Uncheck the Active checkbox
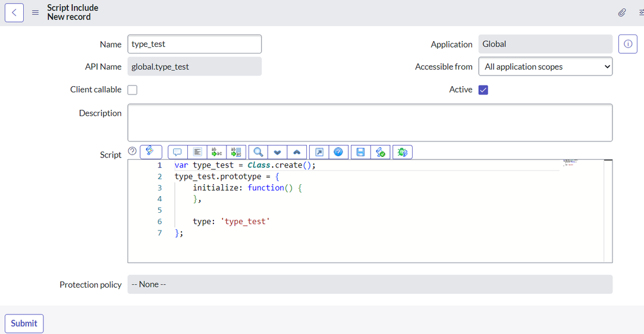The width and height of the screenshot is (644, 334). point(483,90)
